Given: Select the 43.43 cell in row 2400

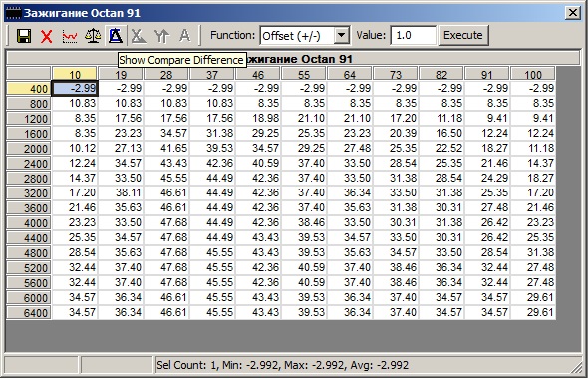Looking at the screenshot, I should (x=166, y=163).
